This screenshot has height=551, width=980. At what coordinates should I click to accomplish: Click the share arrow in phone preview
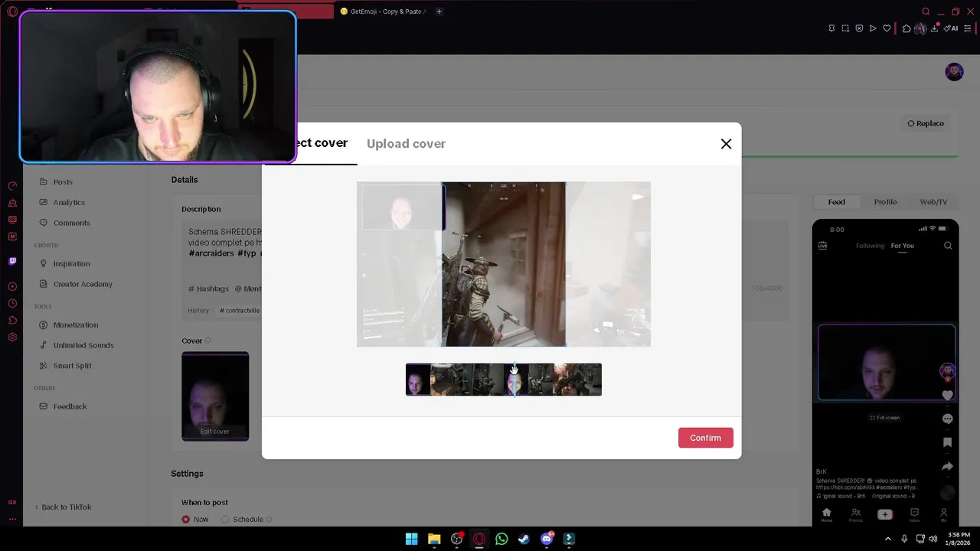tap(948, 466)
